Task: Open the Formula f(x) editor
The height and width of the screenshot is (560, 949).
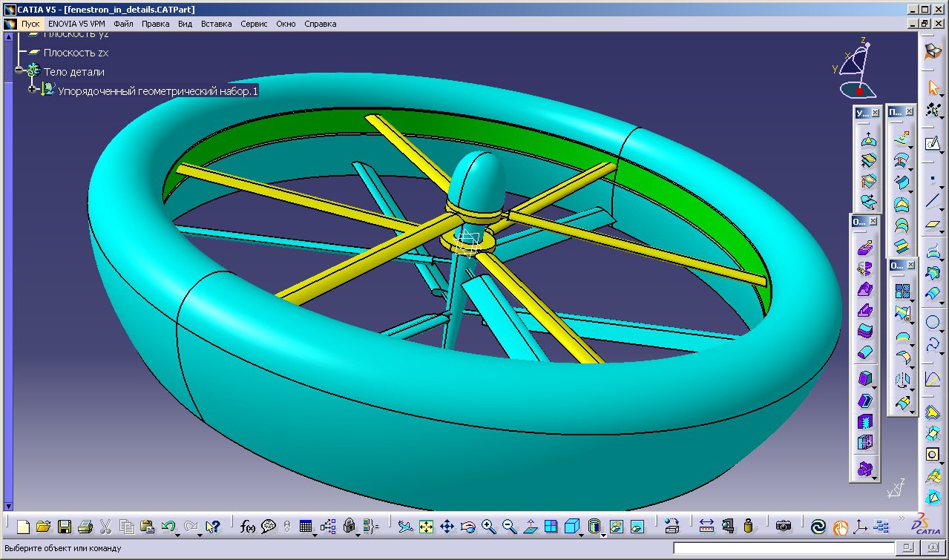Action: point(247,527)
